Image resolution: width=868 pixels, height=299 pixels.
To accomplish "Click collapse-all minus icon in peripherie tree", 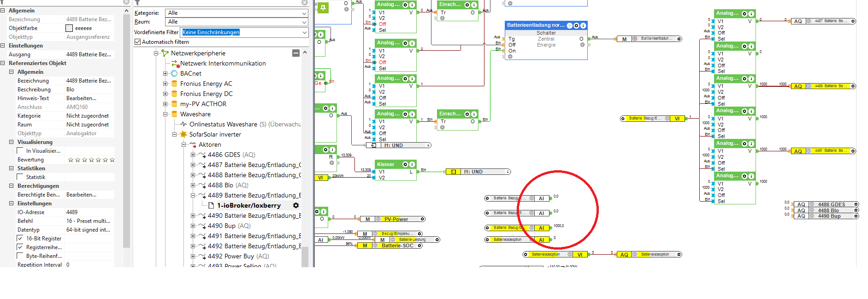I will [296, 53].
